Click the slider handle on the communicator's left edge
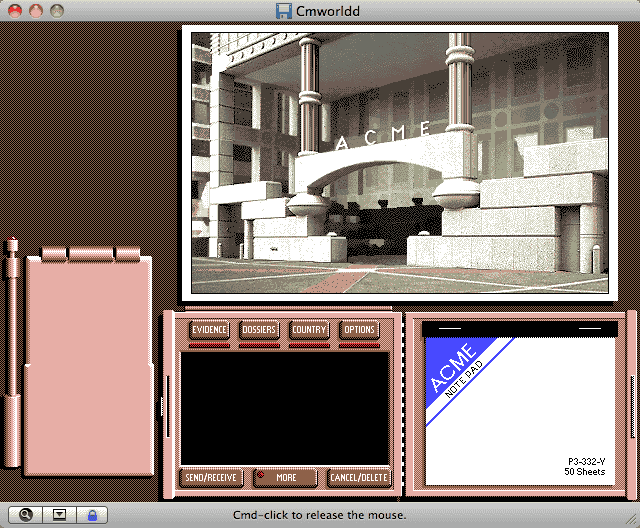This screenshot has width=640, height=528. coord(167,407)
